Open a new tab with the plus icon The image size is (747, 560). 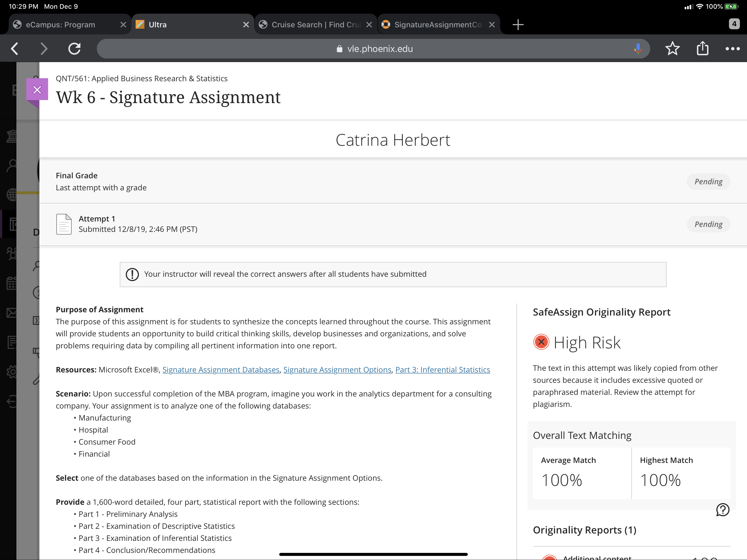(518, 25)
